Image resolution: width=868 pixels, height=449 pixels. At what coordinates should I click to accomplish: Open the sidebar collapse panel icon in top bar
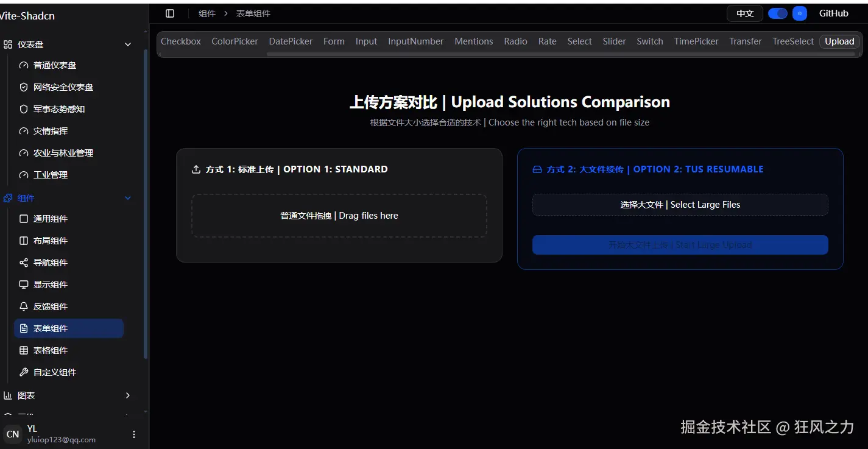click(169, 13)
